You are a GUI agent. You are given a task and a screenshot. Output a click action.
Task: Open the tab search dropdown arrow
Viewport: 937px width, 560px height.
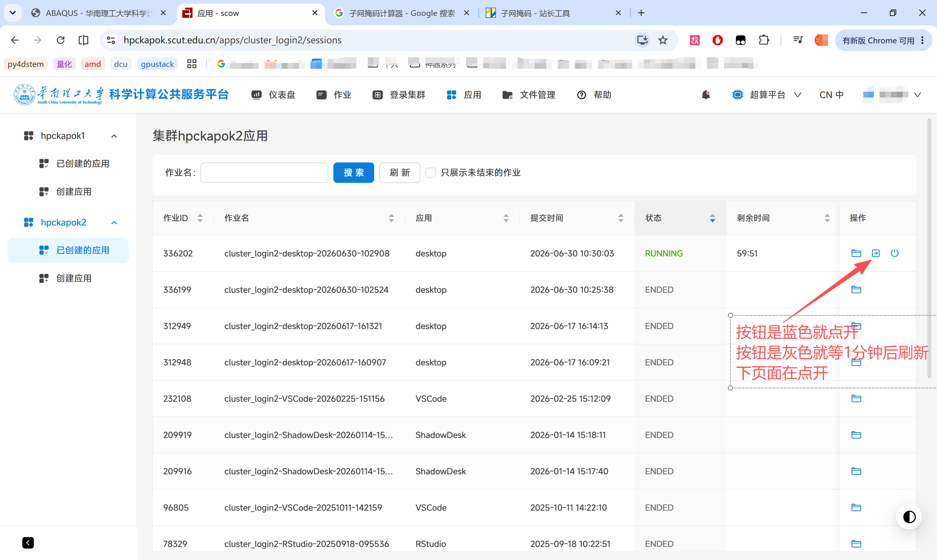(12, 13)
